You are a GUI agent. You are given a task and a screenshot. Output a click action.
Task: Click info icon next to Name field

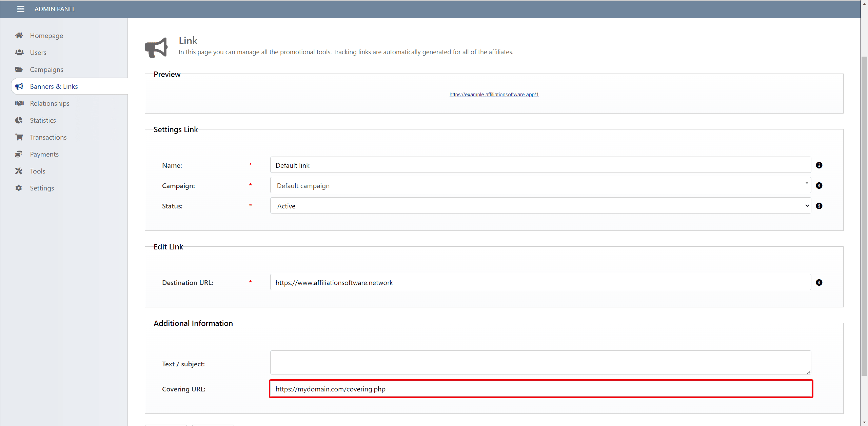point(819,165)
